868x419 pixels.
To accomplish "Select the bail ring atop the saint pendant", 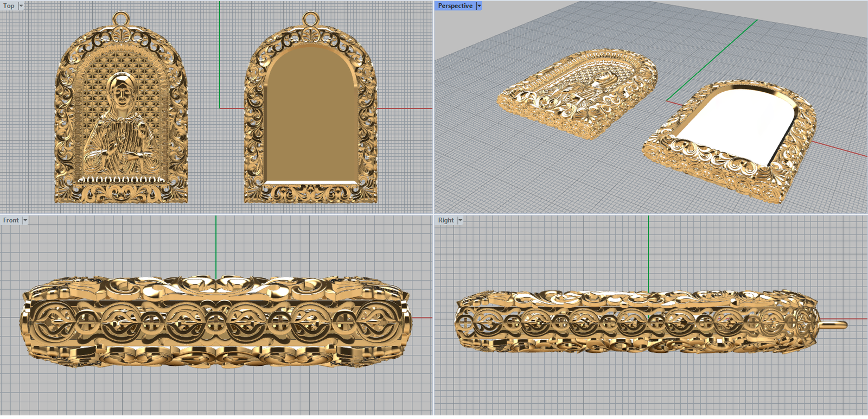I will [x=121, y=18].
